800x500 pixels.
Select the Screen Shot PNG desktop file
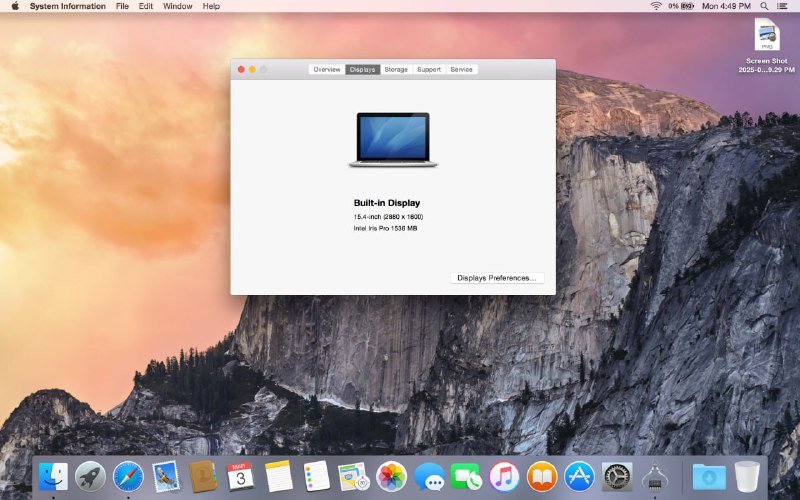(x=767, y=45)
